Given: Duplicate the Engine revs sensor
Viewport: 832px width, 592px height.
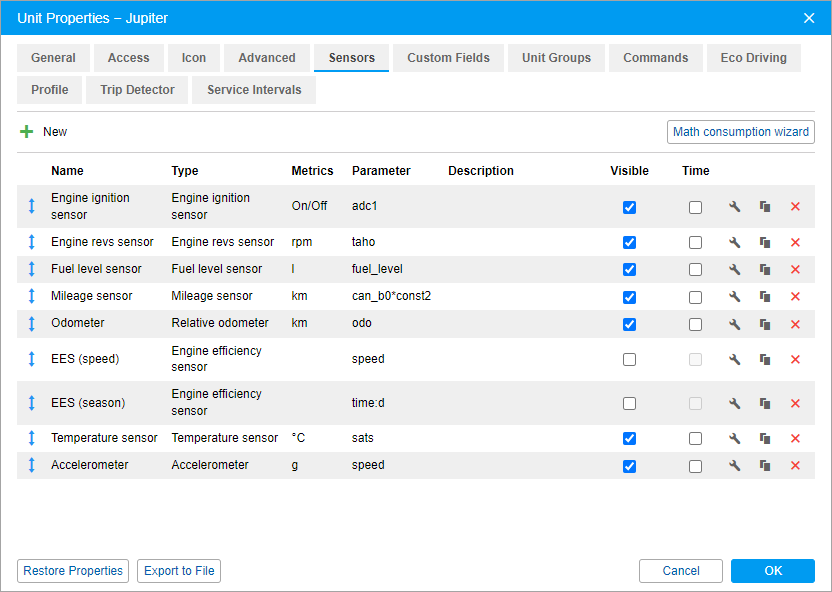Looking at the screenshot, I should coord(765,242).
